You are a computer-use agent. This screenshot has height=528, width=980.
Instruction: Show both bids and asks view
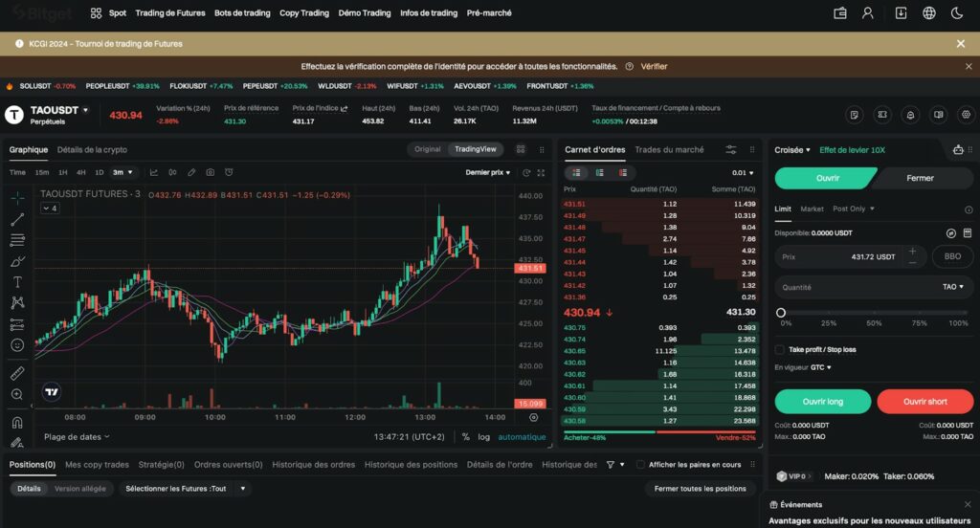(x=576, y=172)
